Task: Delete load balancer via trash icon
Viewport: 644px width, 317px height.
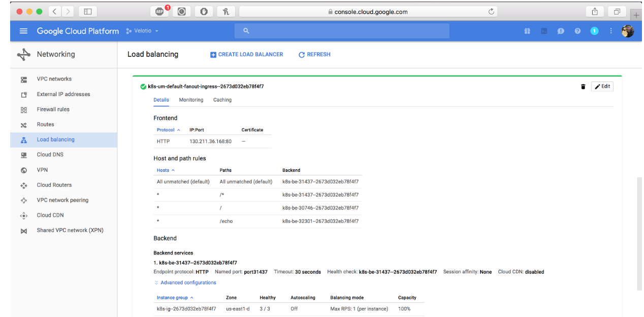Action: coord(583,87)
